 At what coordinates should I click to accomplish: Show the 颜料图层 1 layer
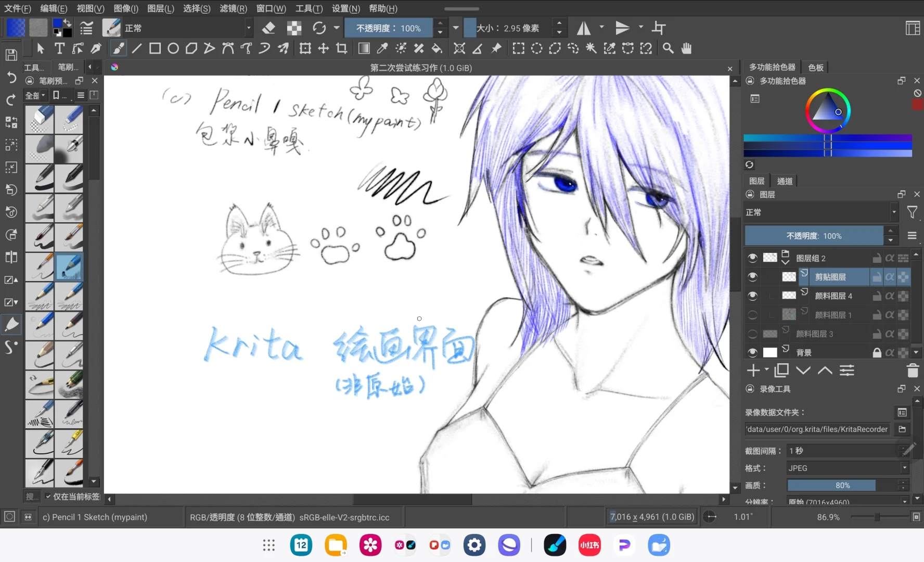tap(752, 315)
